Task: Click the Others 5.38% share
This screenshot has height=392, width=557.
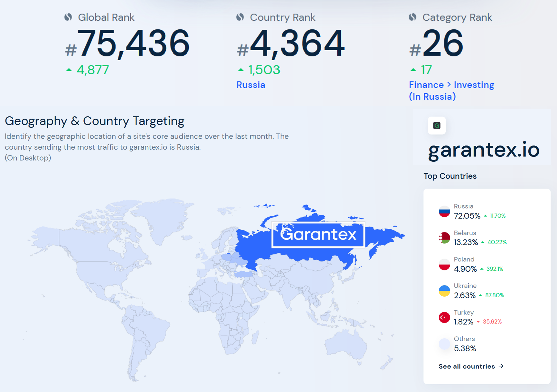Action: coord(465,348)
